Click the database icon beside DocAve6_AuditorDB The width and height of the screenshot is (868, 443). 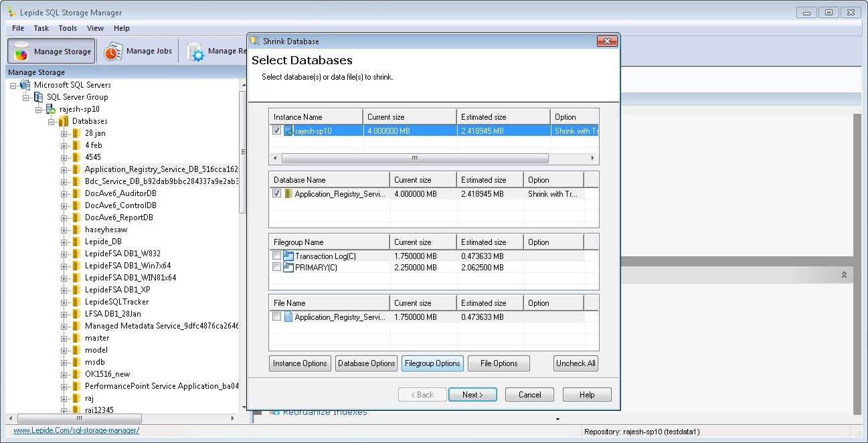[x=76, y=193]
